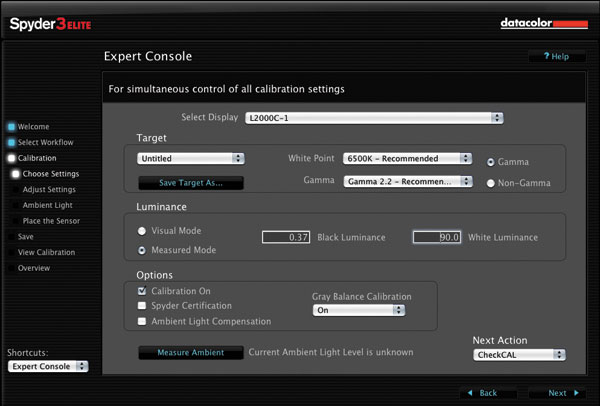The width and height of the screenshot is (600, 406).
Task: Click the Black Luminance field 0.37
Action: pos(286,237)
